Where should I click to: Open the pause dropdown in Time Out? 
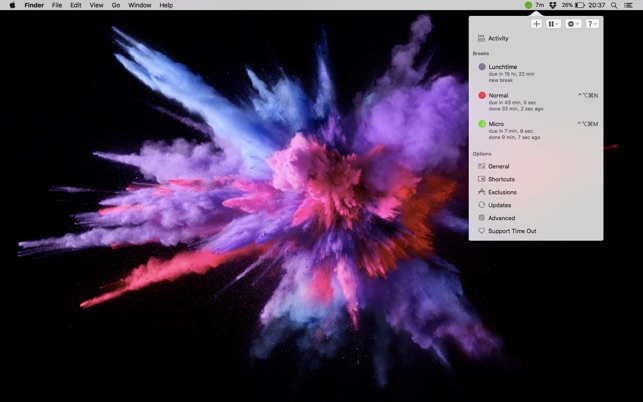[x=553, y=23]
